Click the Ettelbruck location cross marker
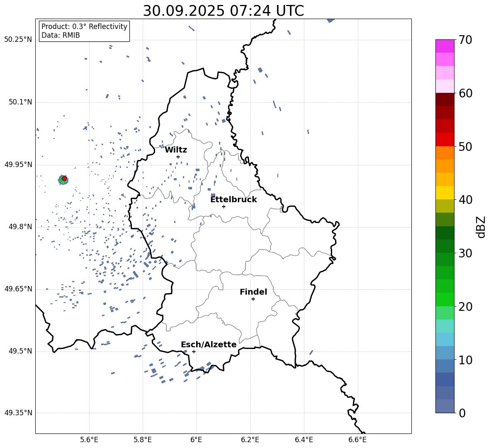Viewport: 491px width, 448px height. pos(224,206)
